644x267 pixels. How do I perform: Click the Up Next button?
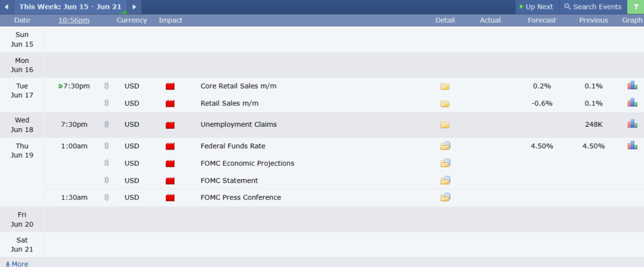pos(536,7)
